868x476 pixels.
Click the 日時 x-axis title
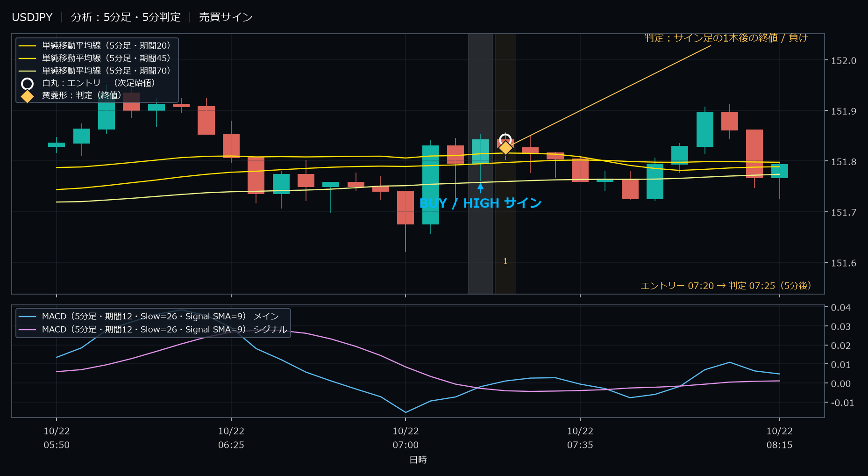[x=418, y=460]
